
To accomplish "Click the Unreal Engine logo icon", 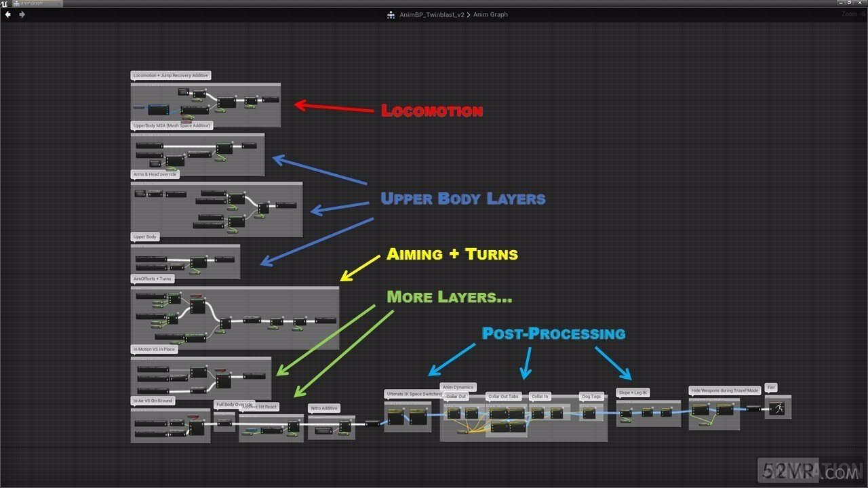I will [x=5, y=3].
